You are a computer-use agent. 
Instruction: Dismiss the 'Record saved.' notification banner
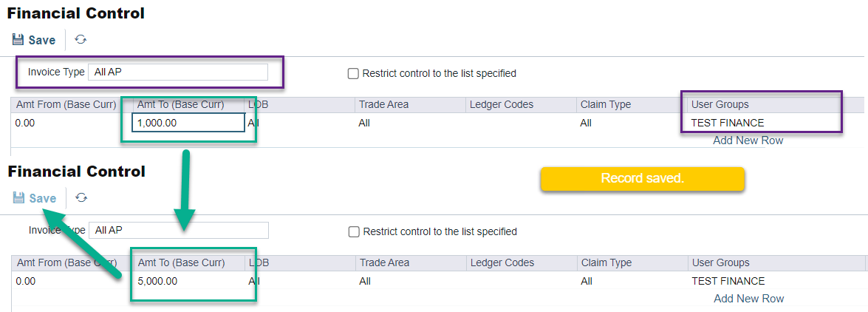pyautogui.click(x=642, y=179)
